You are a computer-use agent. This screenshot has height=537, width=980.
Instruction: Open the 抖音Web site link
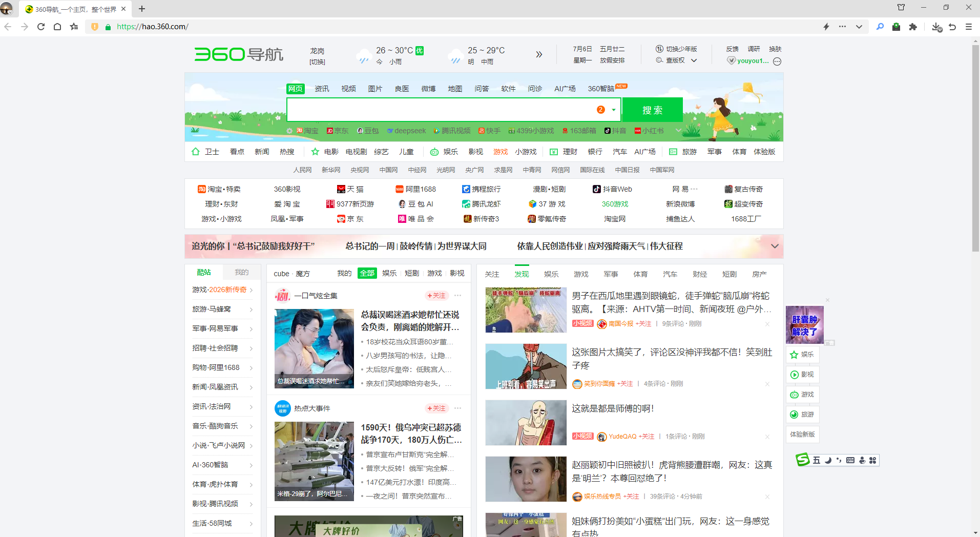tap(612, 189)
